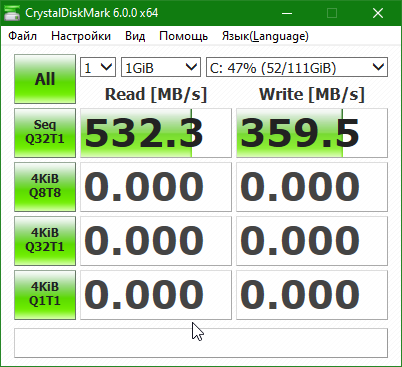Open the Вид menu

coord(135,36)
